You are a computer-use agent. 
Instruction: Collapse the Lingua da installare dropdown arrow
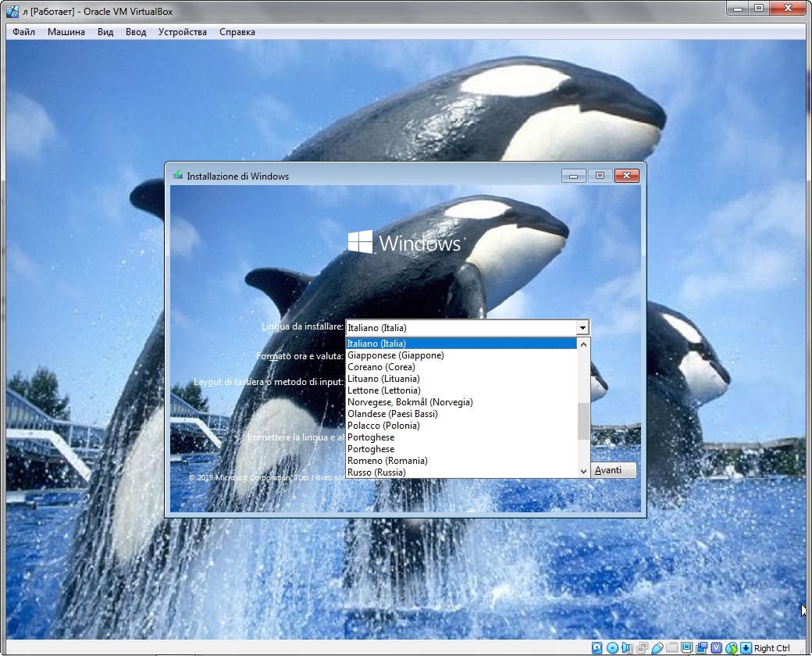tap(582, 328)
